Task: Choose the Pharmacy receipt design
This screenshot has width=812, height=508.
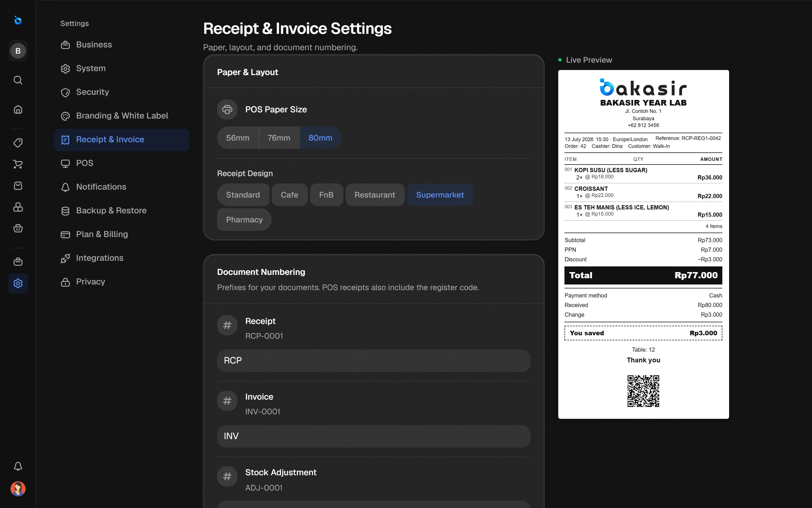Action: 244,220
